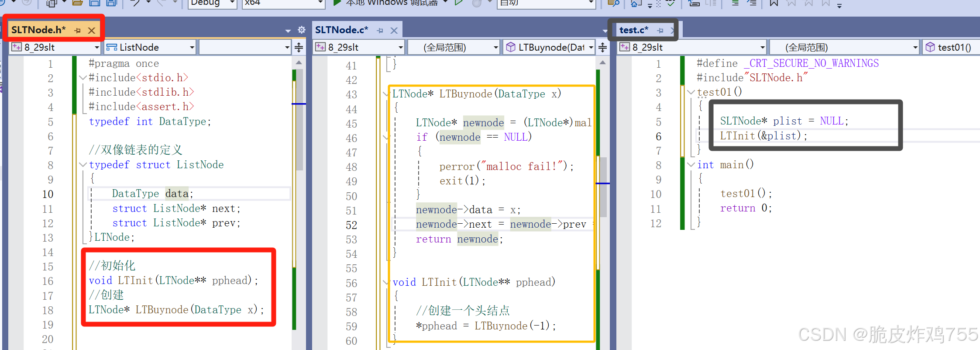
Task: Click the SLTNode.c vertical scrollbar thumb
Action: click(603, 187)
